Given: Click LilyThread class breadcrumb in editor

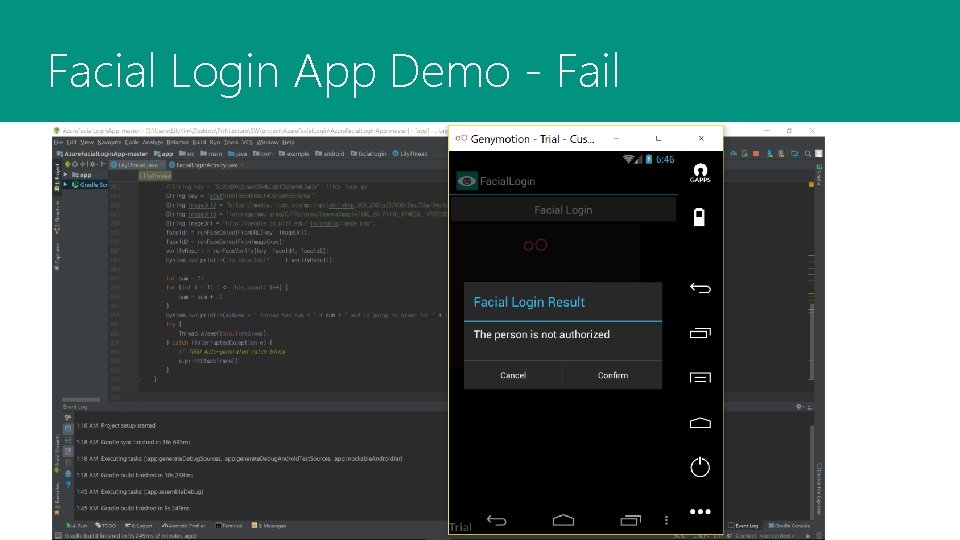Looking at the screenshot, I should tap(155, 176).
